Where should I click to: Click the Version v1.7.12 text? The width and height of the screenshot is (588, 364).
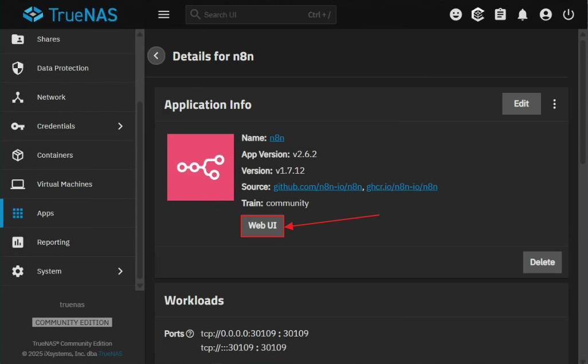coord(273,171)
